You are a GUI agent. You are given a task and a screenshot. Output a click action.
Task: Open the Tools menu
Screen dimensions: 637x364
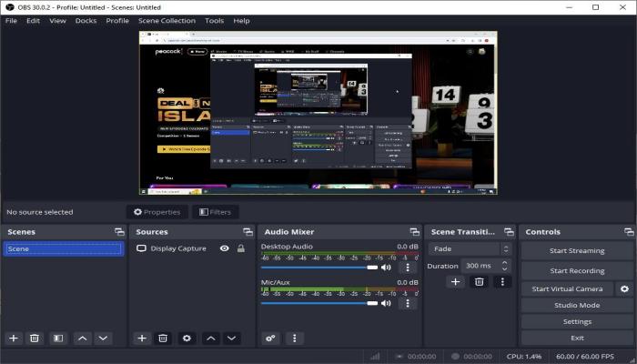tap(214, 21)
